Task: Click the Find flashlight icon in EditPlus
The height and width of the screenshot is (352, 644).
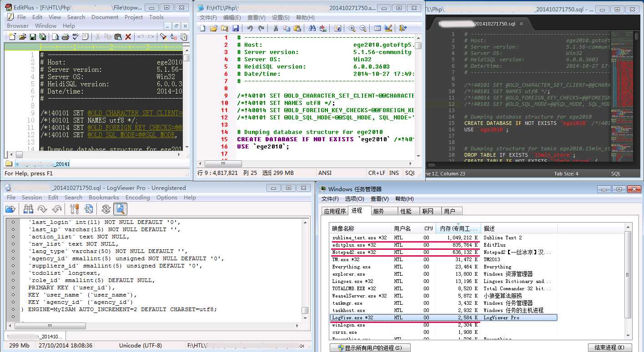Action: tap(163, 37)
